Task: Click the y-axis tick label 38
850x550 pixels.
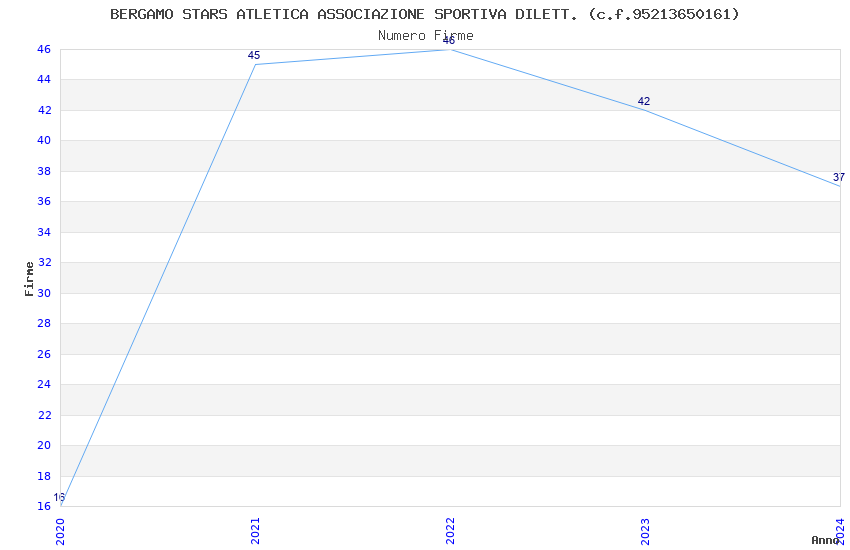Action: pos(44,171)
